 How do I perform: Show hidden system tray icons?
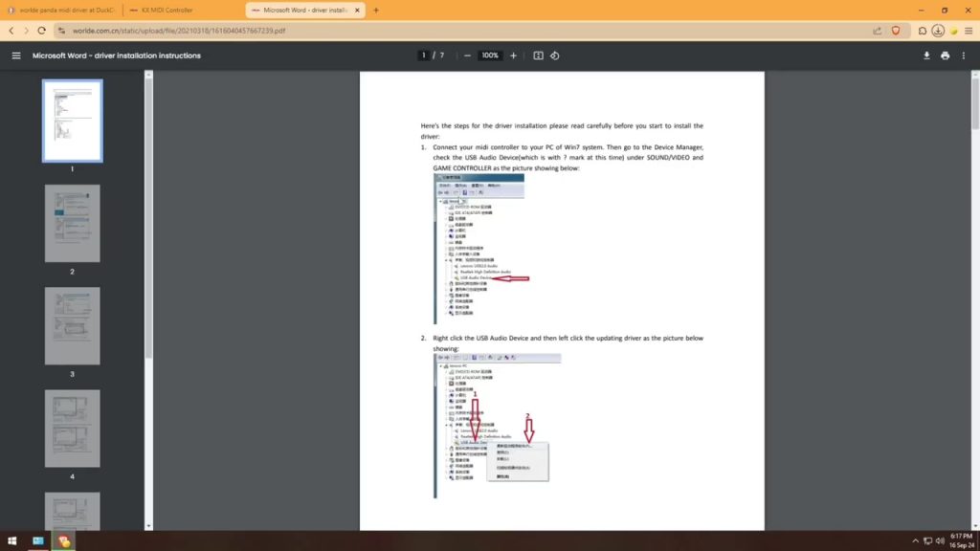(915, 541)
